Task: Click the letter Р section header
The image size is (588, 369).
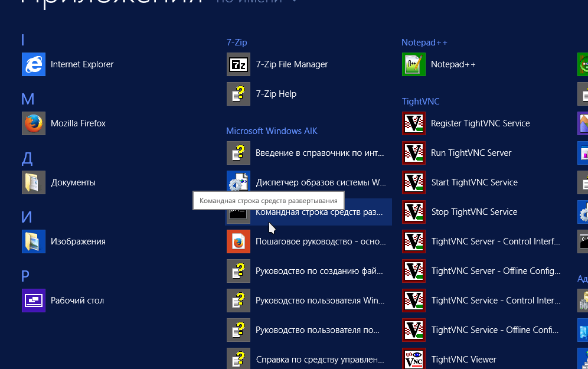Action: (x=25, y=276)
